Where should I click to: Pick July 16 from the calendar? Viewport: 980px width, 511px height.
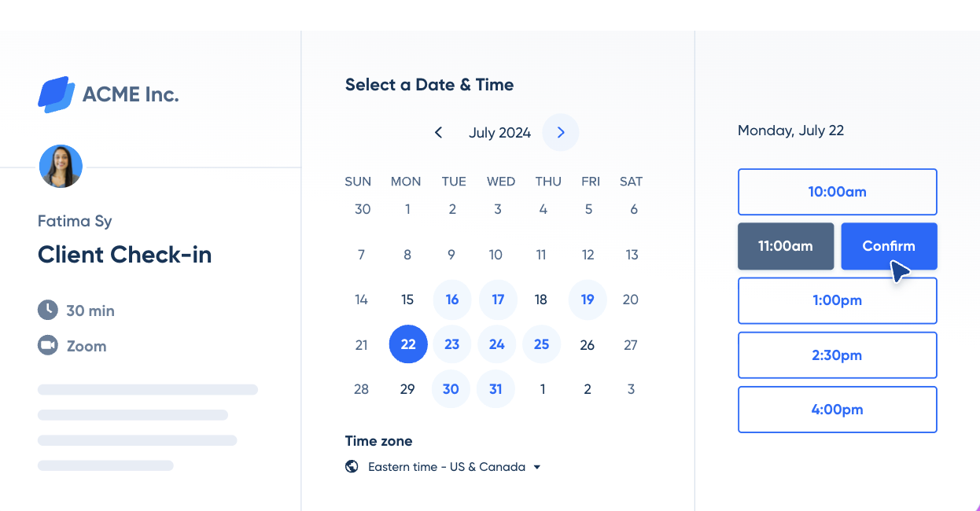[x=451, y=300]
